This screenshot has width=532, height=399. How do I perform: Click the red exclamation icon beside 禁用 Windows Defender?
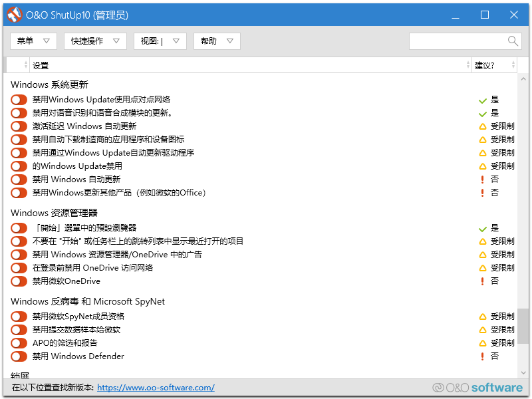[483, 356]
